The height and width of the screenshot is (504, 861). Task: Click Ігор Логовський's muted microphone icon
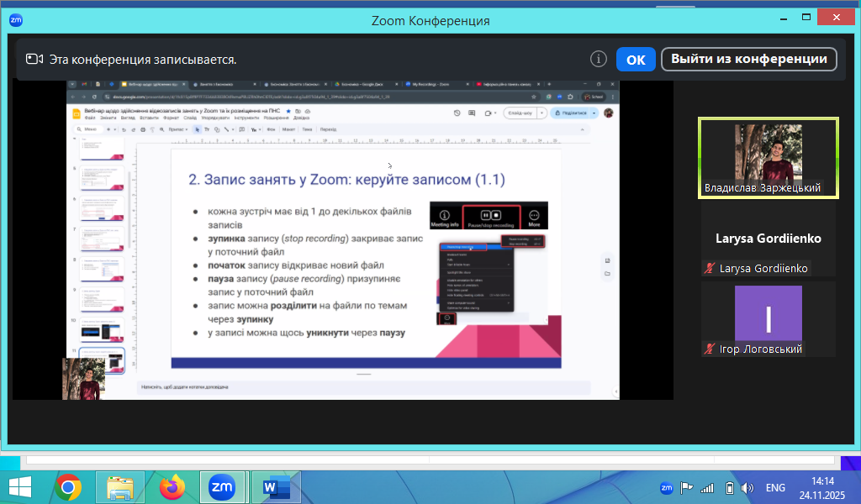click(710, 349)
